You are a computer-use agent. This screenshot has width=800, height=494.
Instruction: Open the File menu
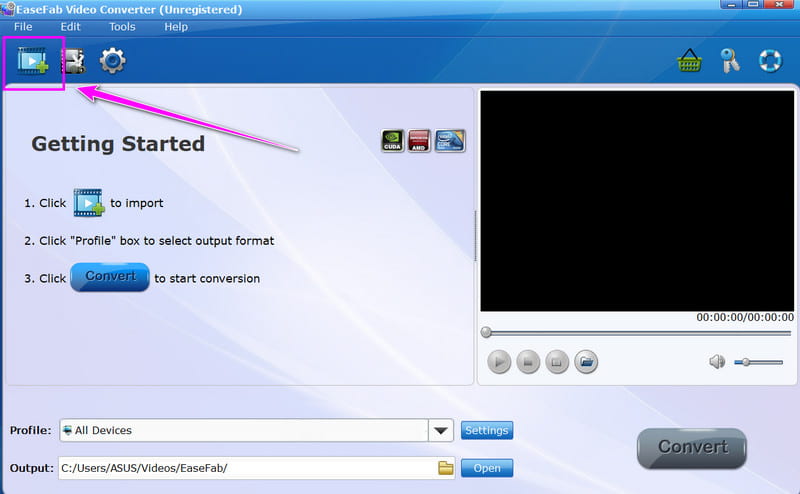pos(23,27)
